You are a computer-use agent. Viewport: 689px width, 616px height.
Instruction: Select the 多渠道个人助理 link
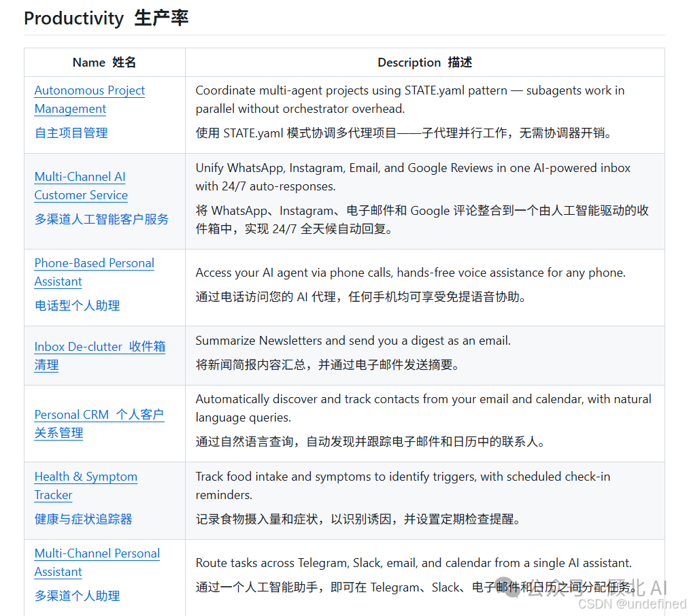point(76,596)
